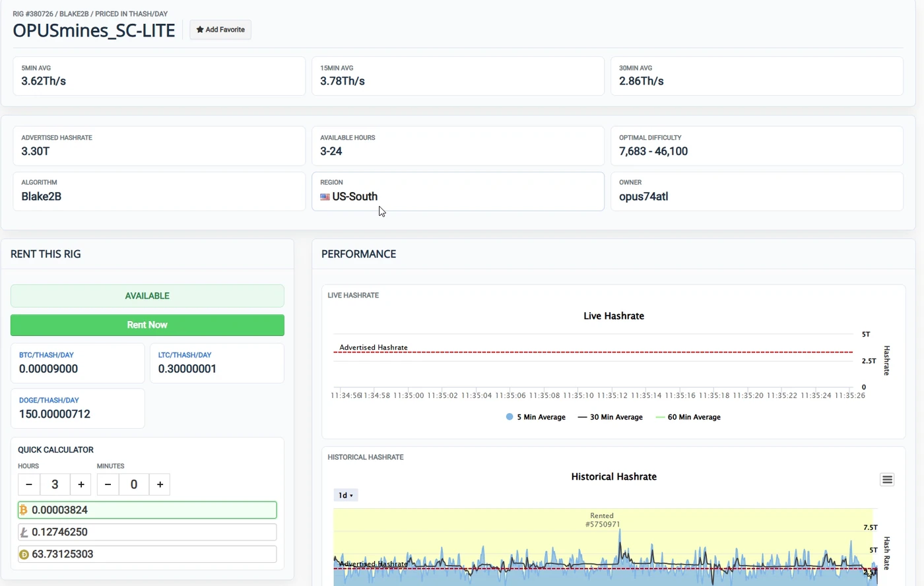The width and height of the screenshot is (924, 586).
Task: Click the owner name opus74atl
Action: (x=643, y=197)
